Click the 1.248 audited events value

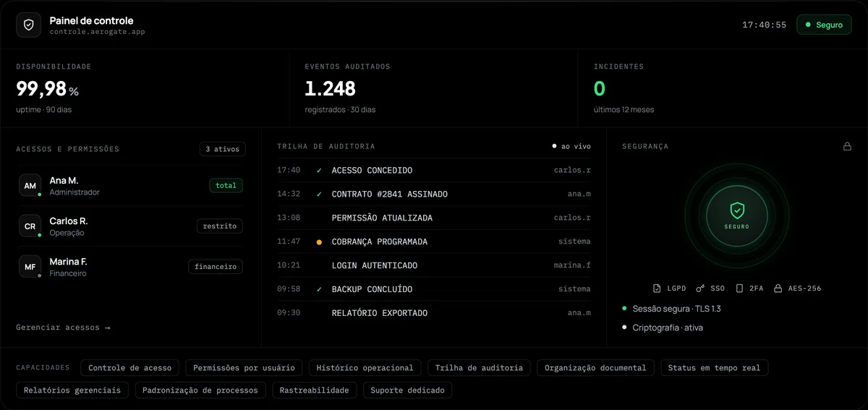click(x=330, y=89)
